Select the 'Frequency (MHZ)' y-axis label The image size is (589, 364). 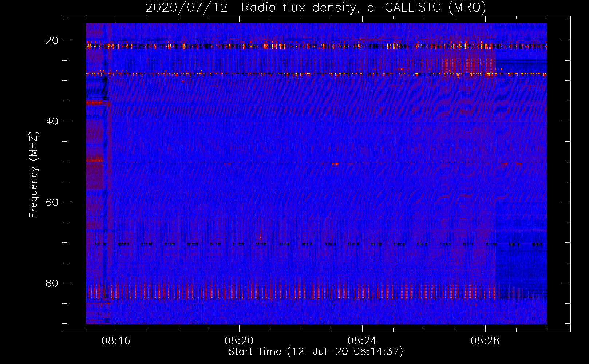coord(33,175)
